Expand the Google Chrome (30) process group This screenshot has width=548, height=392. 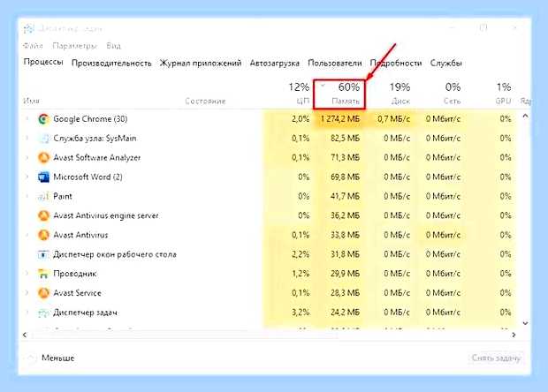27,119
